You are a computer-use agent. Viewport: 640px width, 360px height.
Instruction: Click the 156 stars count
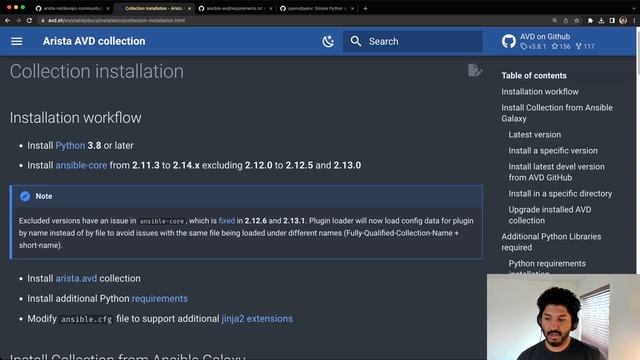[561, 47]
